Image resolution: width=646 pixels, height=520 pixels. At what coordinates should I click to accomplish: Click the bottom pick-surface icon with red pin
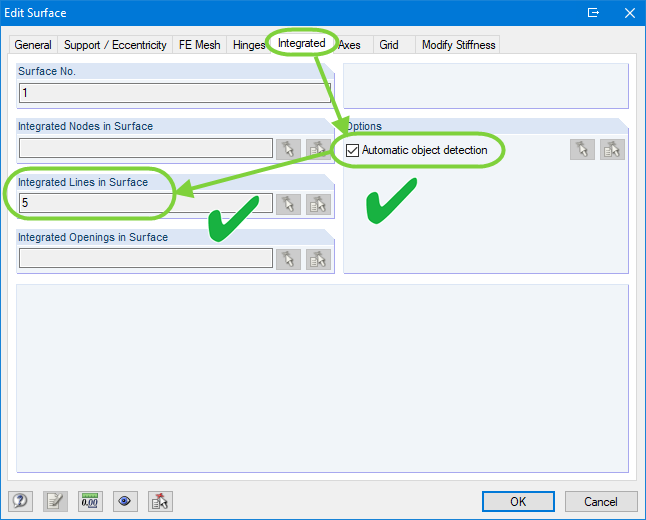click(160, 501)
